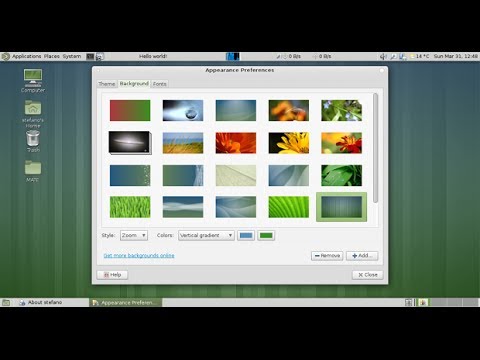The width and height of the screenshot is (480, 360).
Task: Select the pale cream leaf texture wallpaper
Action: 236,175
